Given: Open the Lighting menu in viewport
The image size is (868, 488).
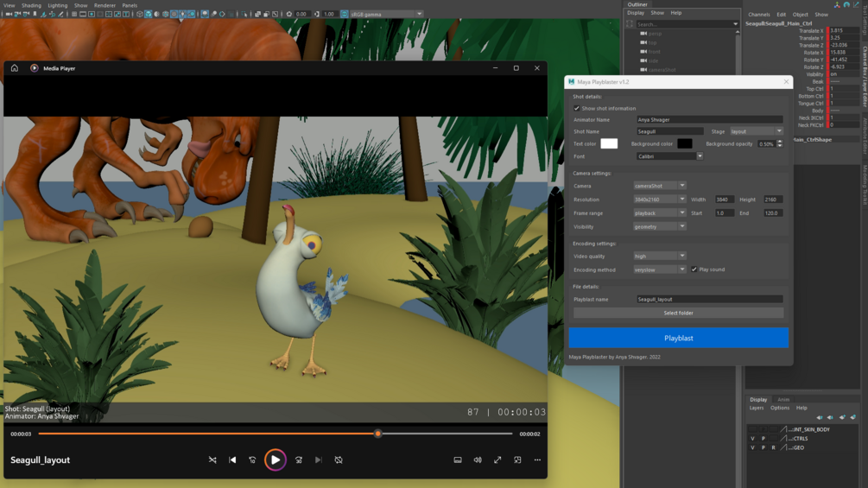Looking at the screenshot, I should coord(58,5).
